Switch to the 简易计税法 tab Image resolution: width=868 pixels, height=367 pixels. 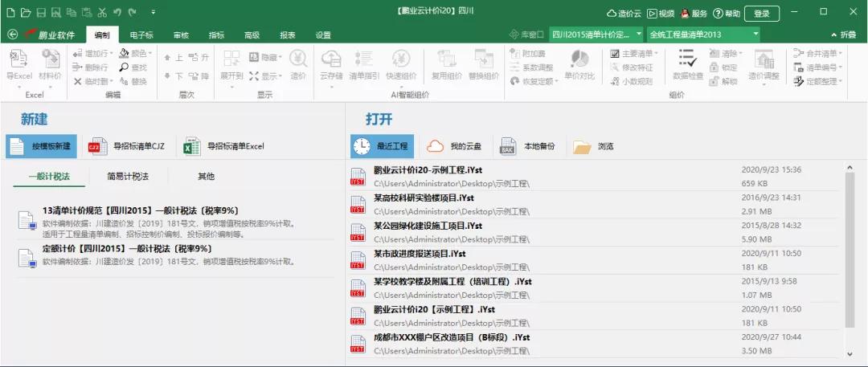(128, 177)
